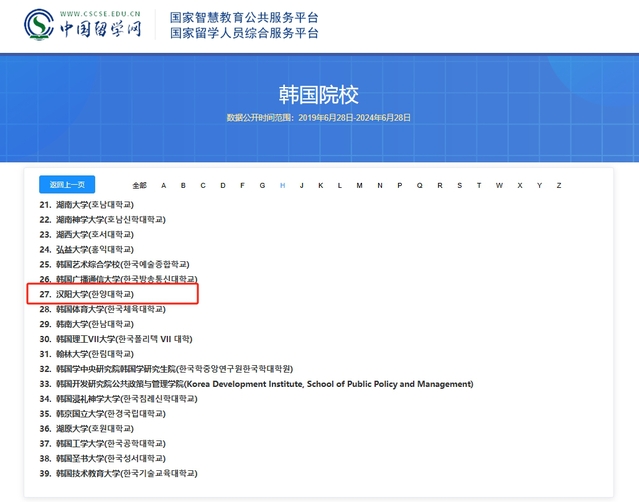Screen dimensions: 639x502
Task: Open entry 25 韩国艺术综合学校
Action: tap(115, 264)
